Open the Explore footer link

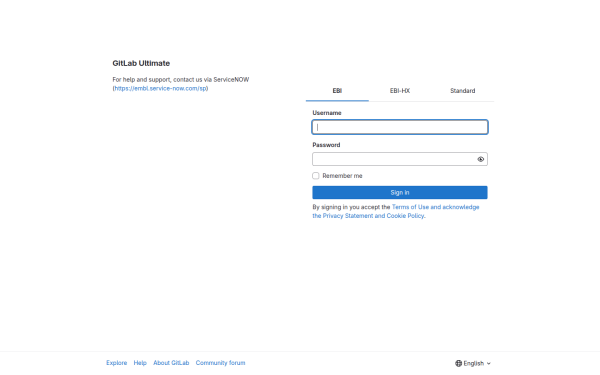tap(117, 363)
